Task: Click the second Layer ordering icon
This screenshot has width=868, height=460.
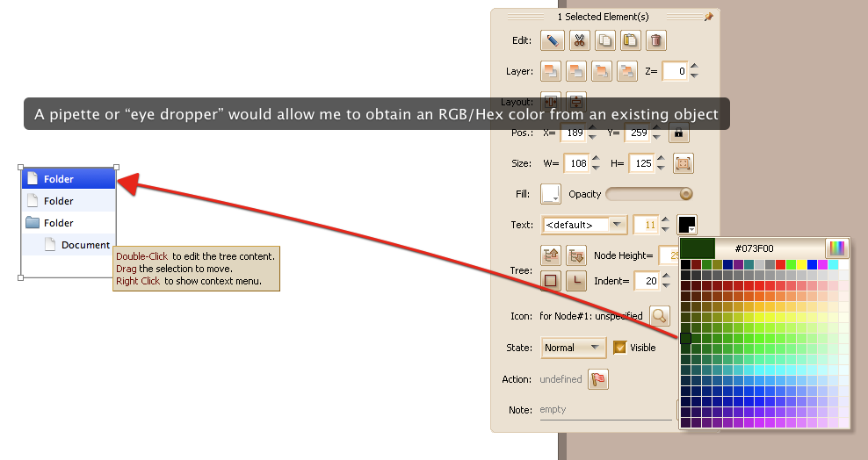Action: click(575, 71)
